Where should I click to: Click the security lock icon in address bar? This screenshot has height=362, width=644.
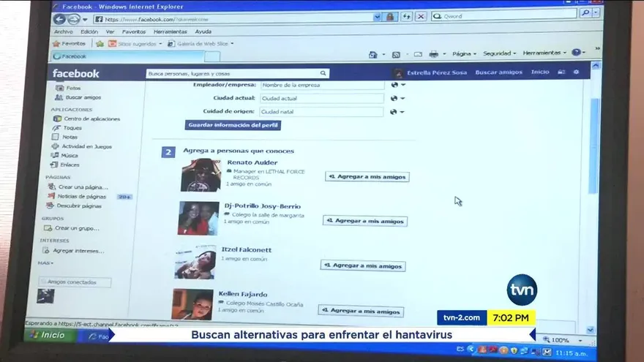click(x=390, y=16)
